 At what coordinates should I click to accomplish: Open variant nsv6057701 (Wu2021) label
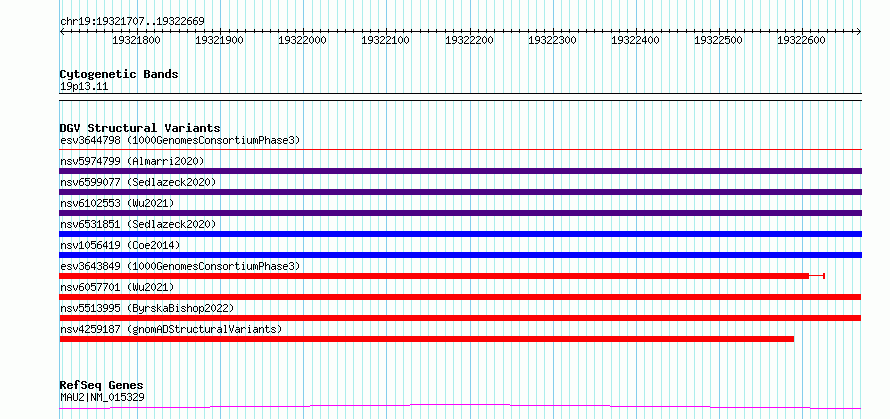point(117,287)
